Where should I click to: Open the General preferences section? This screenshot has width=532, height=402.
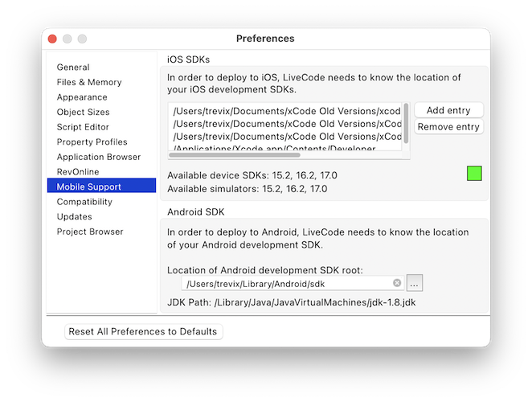click(73, 68)
